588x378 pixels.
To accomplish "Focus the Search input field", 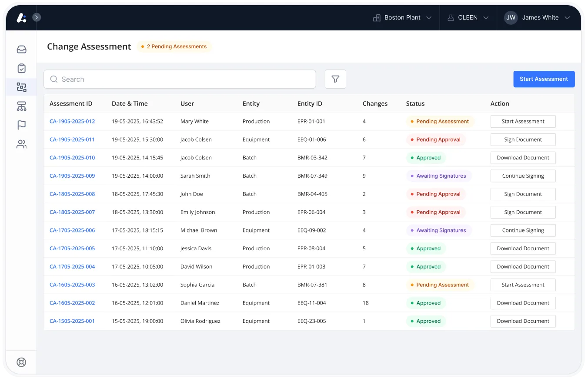I will pyautogui.click(x=180, y=79).
